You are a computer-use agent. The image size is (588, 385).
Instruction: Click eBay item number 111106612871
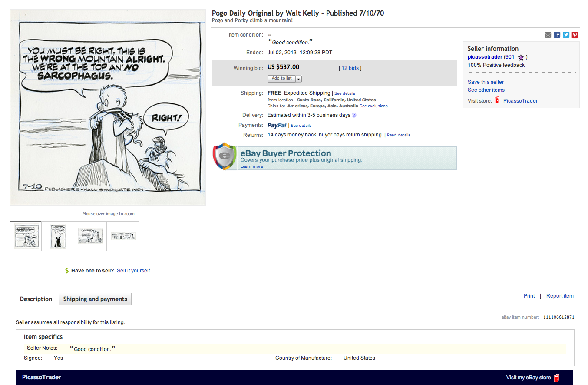pyautogui.click(x=558, y=317)
